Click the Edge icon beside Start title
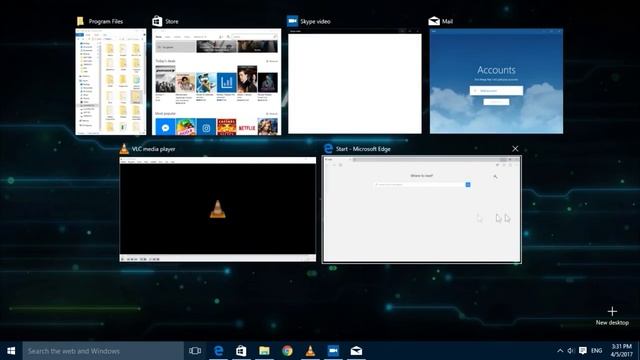 coord(328,149)
